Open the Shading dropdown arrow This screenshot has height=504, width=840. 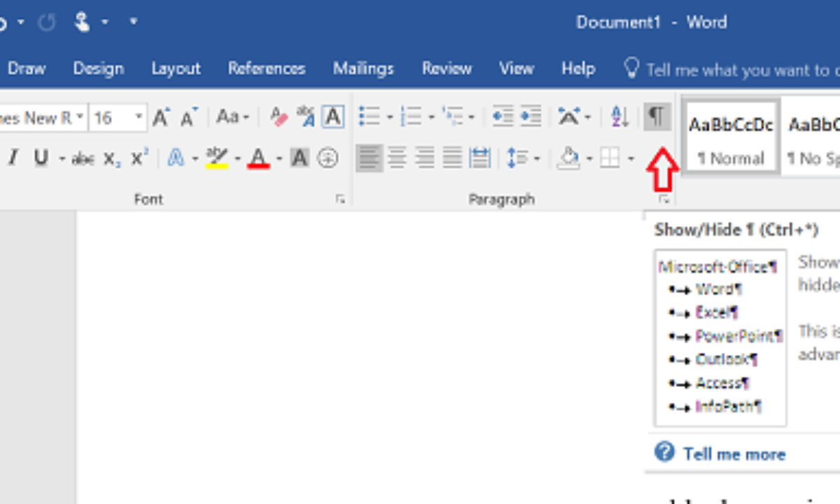coord(589,160)
